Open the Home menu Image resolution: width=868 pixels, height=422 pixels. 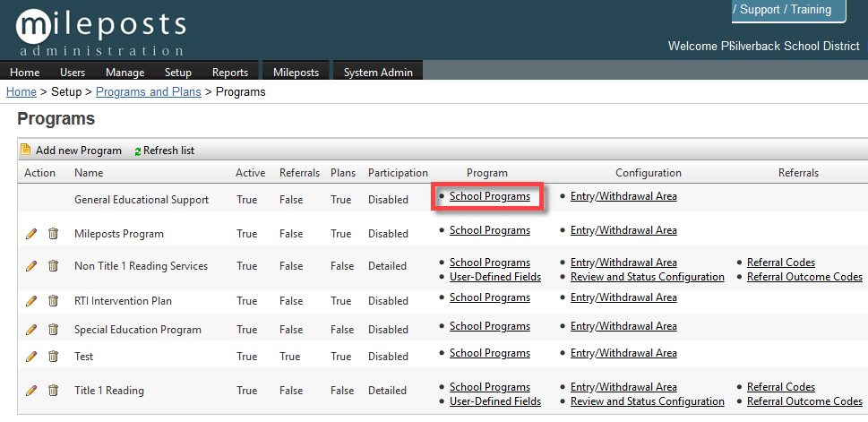(x=24, y=73)
